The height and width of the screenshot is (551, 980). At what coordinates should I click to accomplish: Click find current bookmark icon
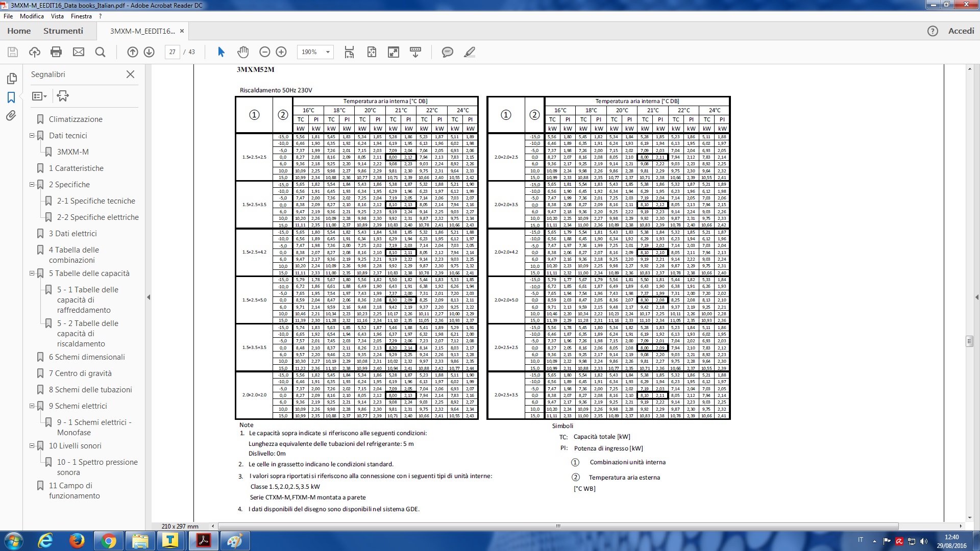coord(63,96)
